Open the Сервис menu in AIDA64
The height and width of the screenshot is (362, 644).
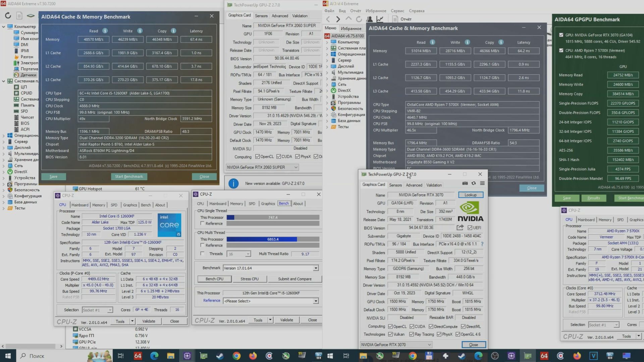point(397,10)
